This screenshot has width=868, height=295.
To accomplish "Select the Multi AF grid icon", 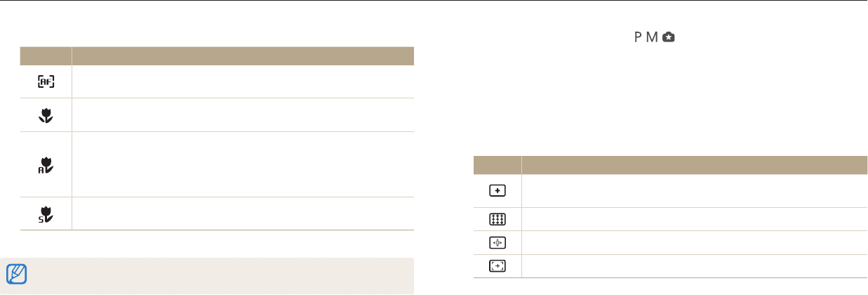I will [x=497, y=219].
